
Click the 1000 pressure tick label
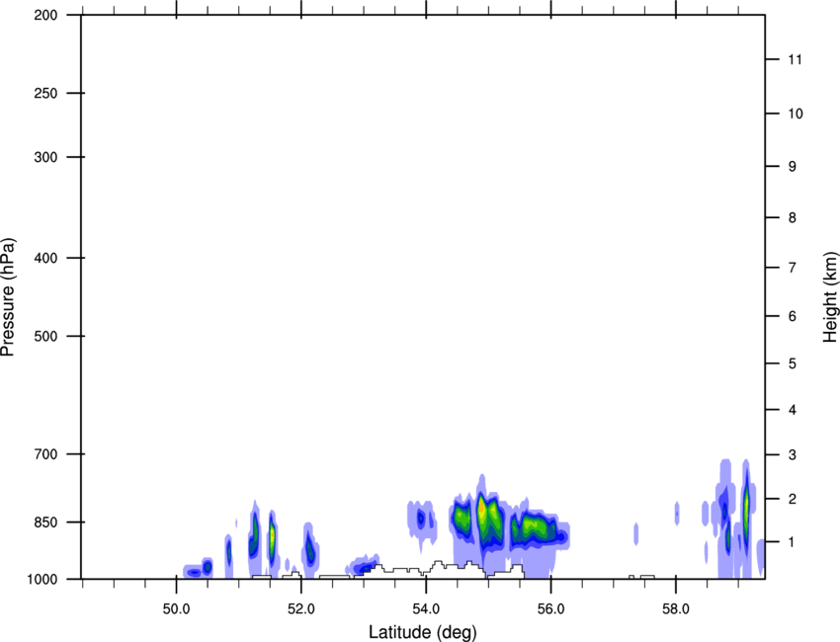pos(42,580)
